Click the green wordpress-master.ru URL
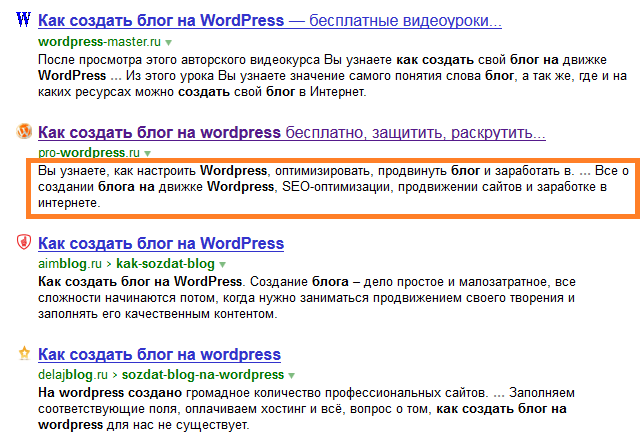Screen dimensions: 644x441 click(99, 42)
